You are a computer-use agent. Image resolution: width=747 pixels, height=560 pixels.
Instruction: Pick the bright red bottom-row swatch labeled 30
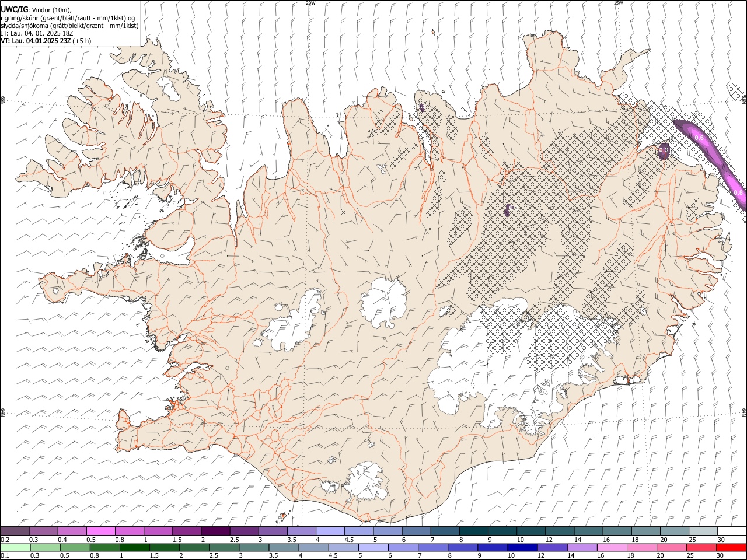point(731,547)
